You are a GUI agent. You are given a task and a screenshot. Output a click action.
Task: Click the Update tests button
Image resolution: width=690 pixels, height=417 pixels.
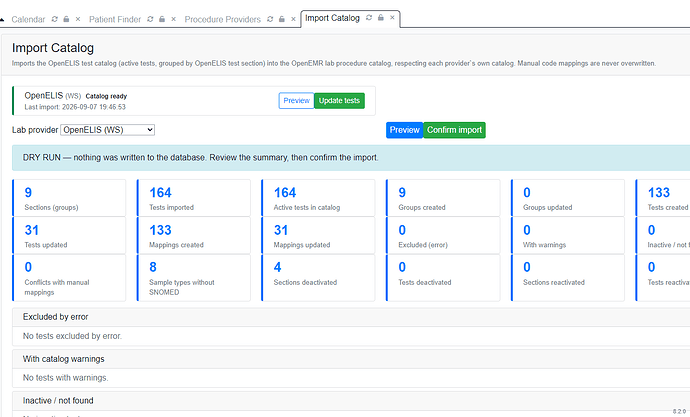point(339,101)
